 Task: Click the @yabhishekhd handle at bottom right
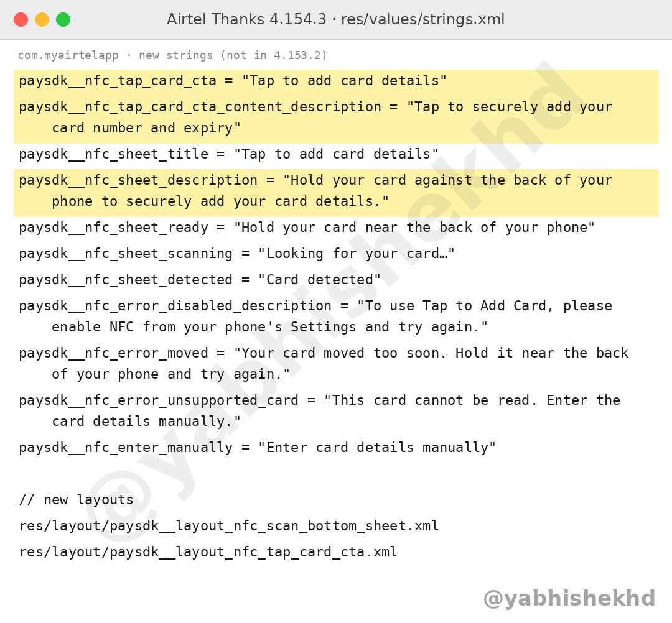coord(569,599)
